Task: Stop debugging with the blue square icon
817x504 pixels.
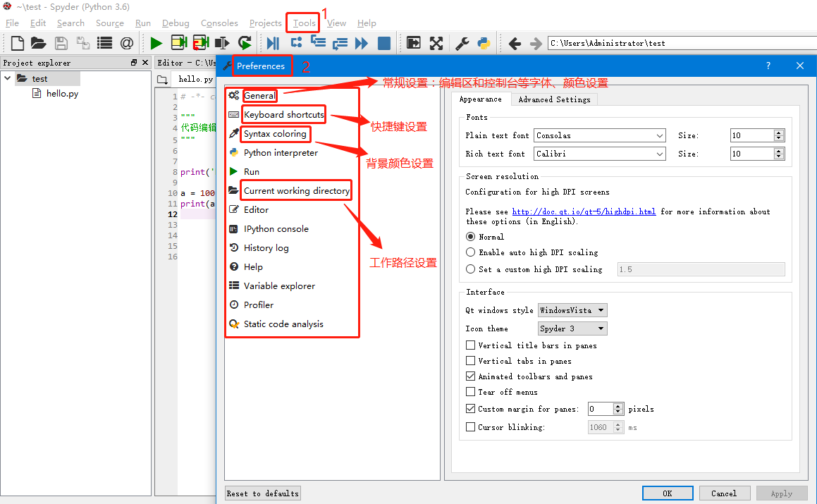Action: [384, 43]
